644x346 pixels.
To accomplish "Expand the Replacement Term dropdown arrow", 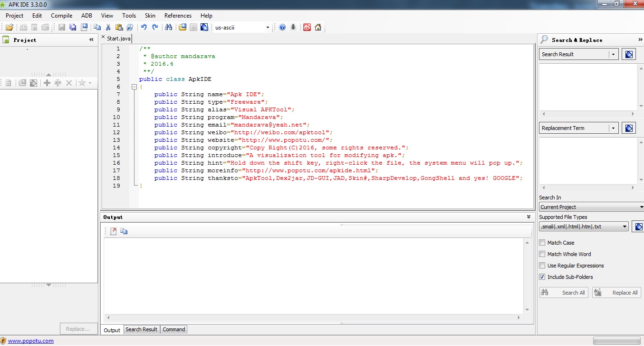I will point(613,128).
